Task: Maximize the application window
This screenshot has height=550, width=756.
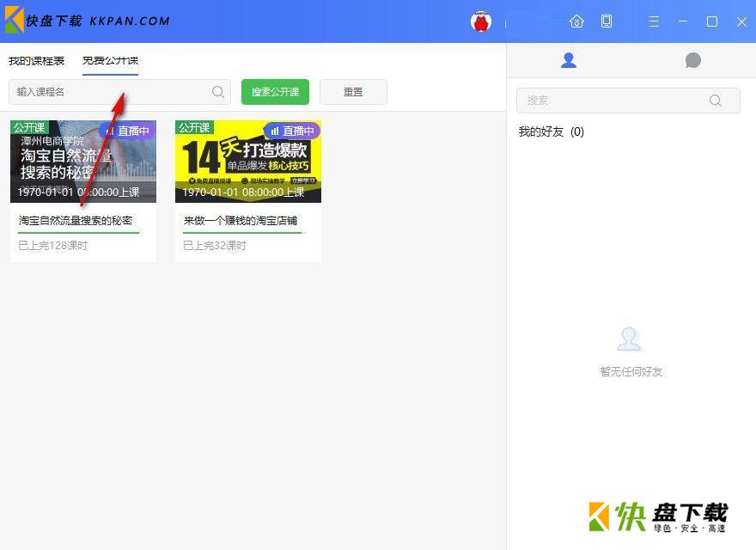Action: tap(711, 21)
